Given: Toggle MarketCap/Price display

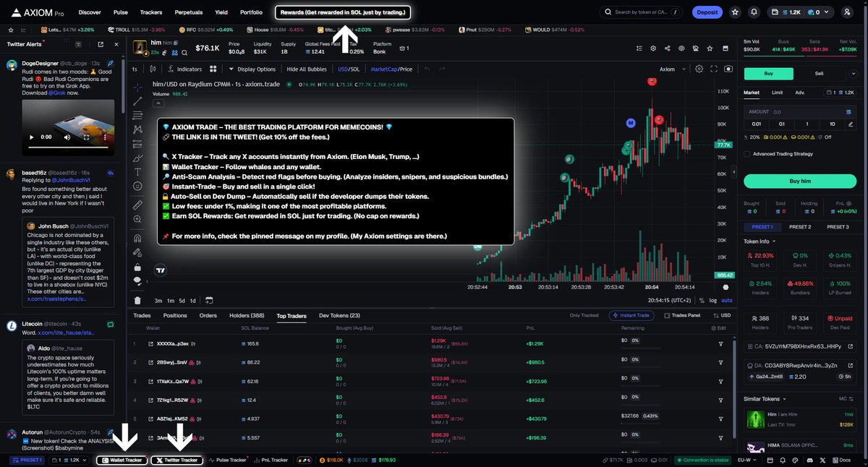Looking at the screenshot, I should 391,69.
